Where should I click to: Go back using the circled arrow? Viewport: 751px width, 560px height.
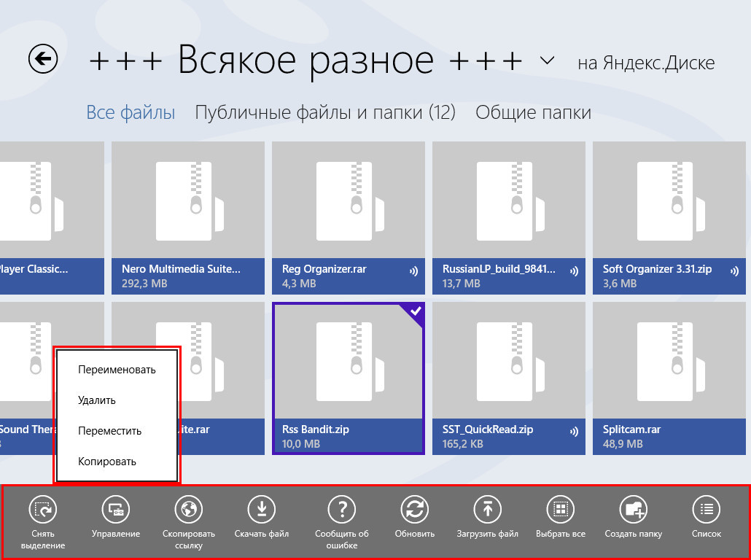pos(42,59)
